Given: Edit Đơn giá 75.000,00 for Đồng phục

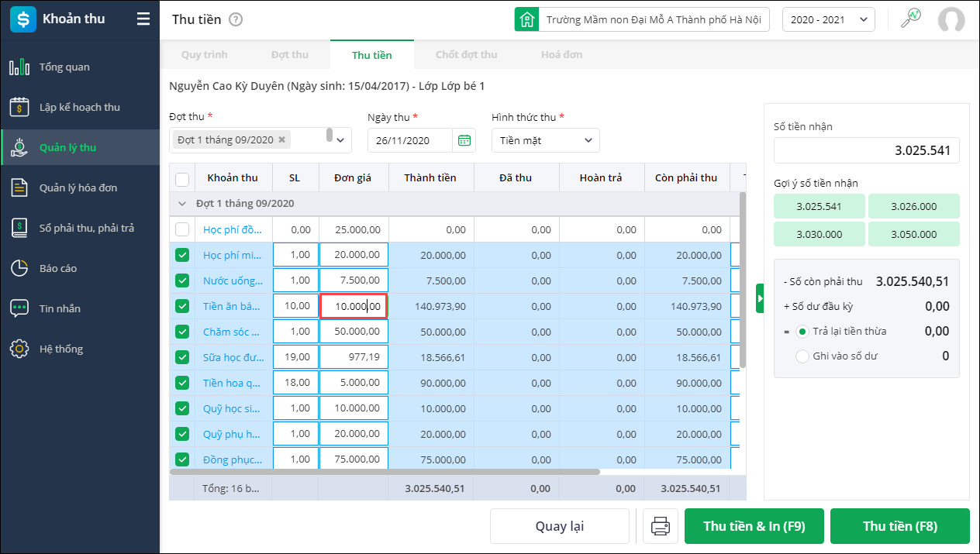Looking at the screenshot, I should click(354, 459).
